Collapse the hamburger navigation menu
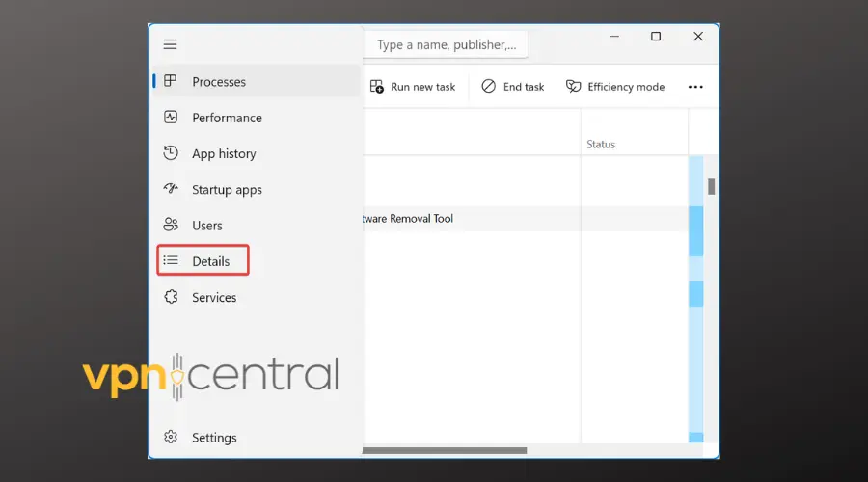 pyautogui.click(x=170, y=44)
